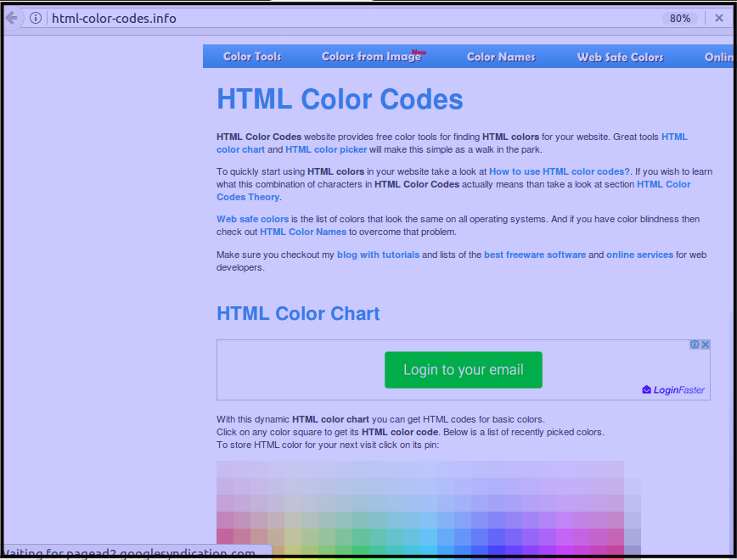
Task: Open the partially visible Online menu item
Action: click(718, 57)
